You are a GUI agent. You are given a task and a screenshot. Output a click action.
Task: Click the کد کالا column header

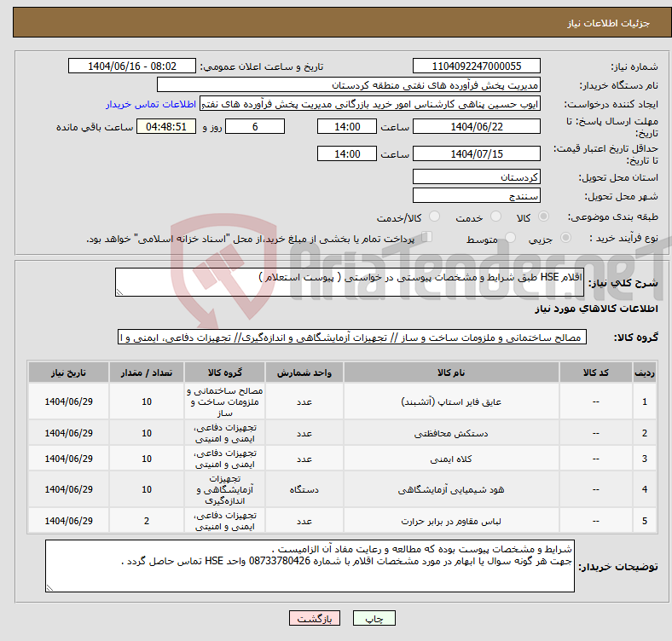click(596, 372)
